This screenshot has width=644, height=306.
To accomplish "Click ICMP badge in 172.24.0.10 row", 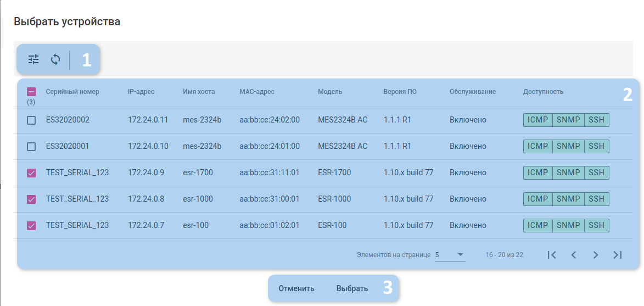I will click(x=537, y=146).
